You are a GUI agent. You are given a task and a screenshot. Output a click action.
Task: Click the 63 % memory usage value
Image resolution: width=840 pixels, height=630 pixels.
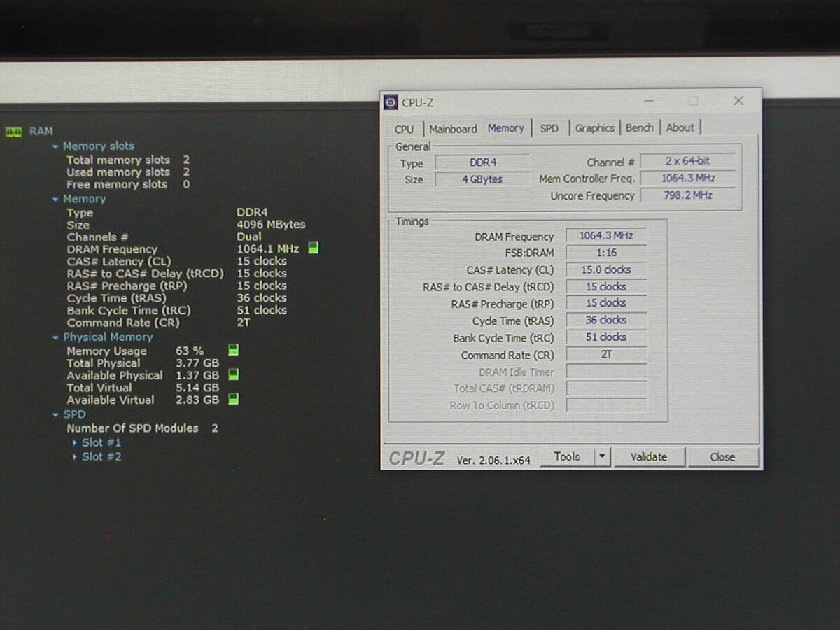coord(190,351)
